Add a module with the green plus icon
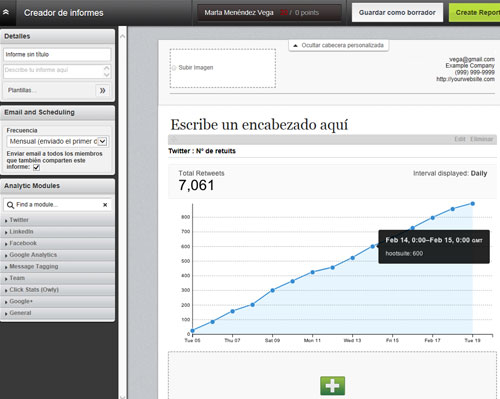 [x=332, y=386]
